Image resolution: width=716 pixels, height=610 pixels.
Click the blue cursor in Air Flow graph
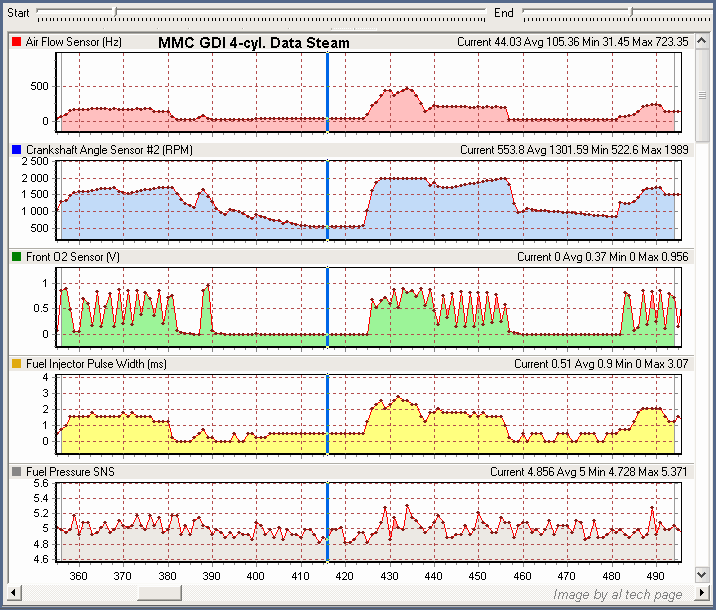(x=327, y=92)
